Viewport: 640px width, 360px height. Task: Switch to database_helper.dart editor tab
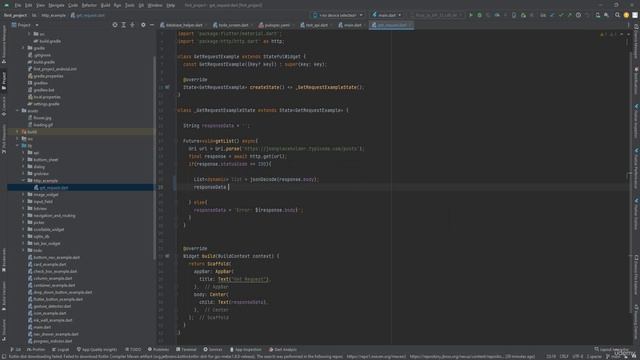184,25
